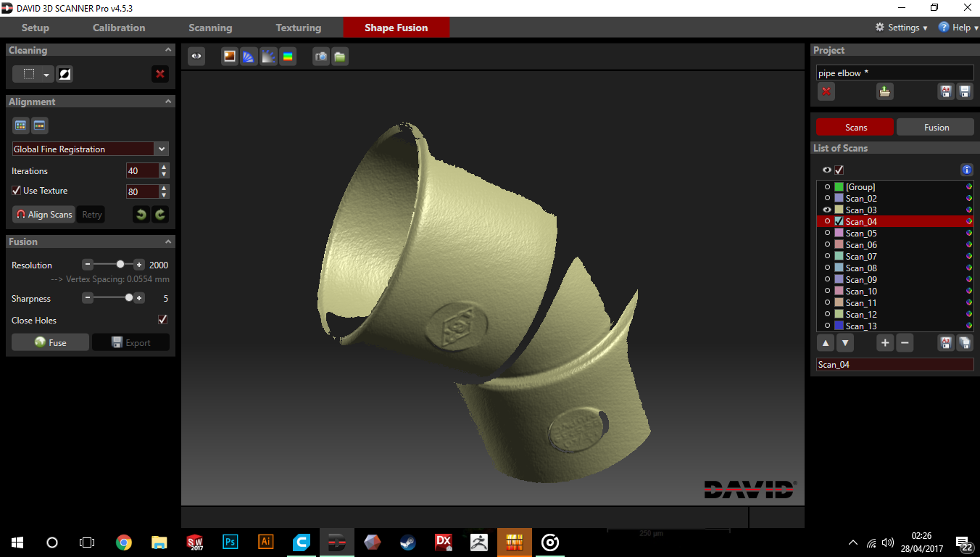Image resolution: width=980 pixels, height=557 pixels.
Task: Click the blue info icon above scan list
Action: [966, 170]
